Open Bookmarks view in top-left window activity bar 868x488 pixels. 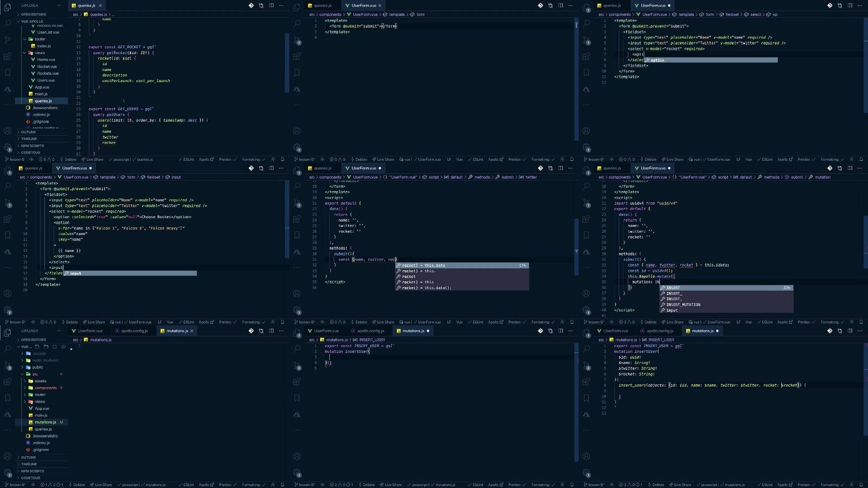point(8,72)
